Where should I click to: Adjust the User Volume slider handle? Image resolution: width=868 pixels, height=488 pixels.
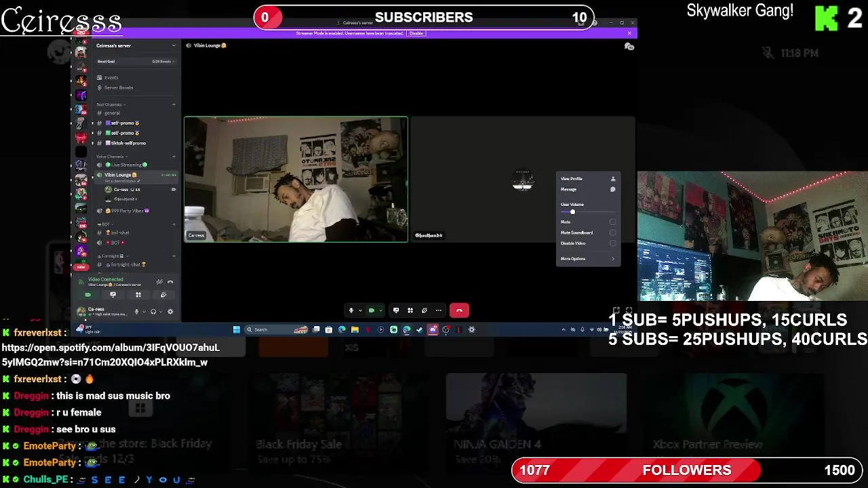[x=572, y=211]
